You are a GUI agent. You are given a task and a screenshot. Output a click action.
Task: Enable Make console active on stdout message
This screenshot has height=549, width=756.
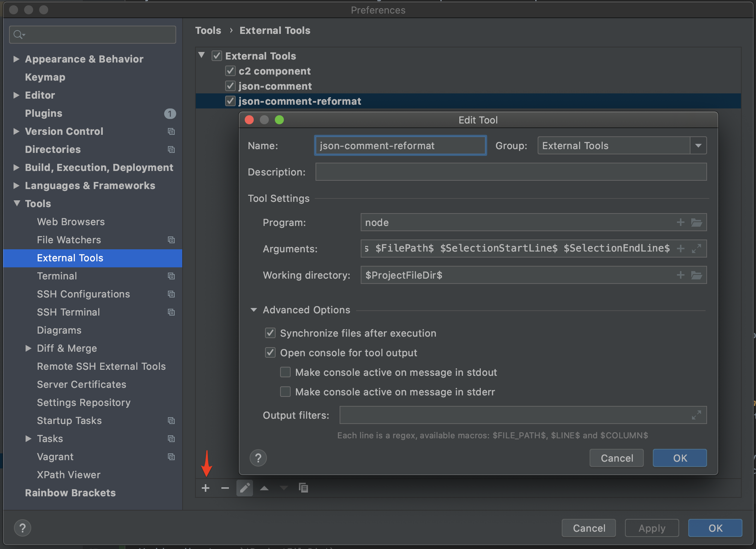tap(285, 372)
